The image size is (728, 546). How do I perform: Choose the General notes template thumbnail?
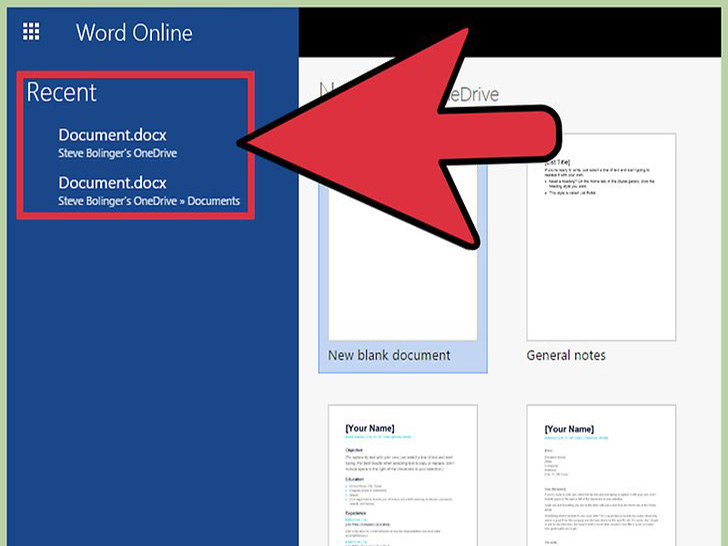(601, 237)
